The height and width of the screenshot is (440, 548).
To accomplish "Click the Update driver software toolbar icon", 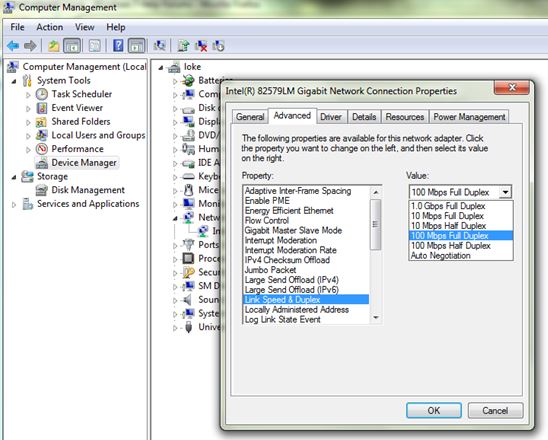I will click(183, 46).
